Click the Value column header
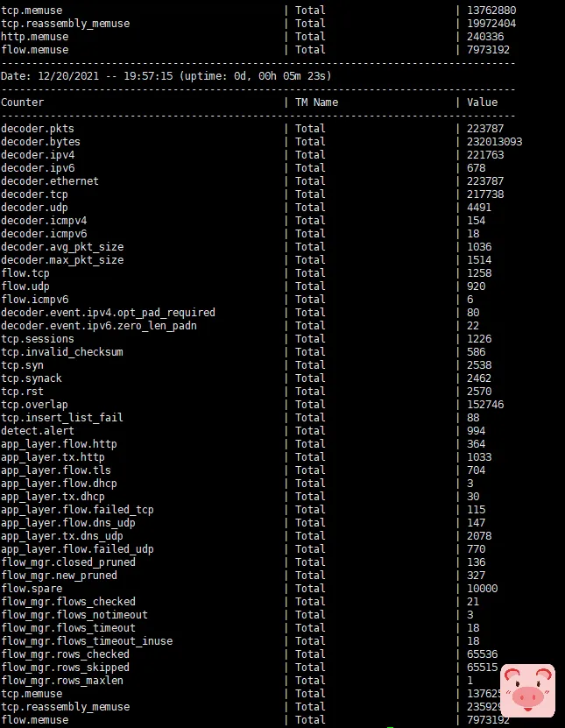 pos(482,102)
